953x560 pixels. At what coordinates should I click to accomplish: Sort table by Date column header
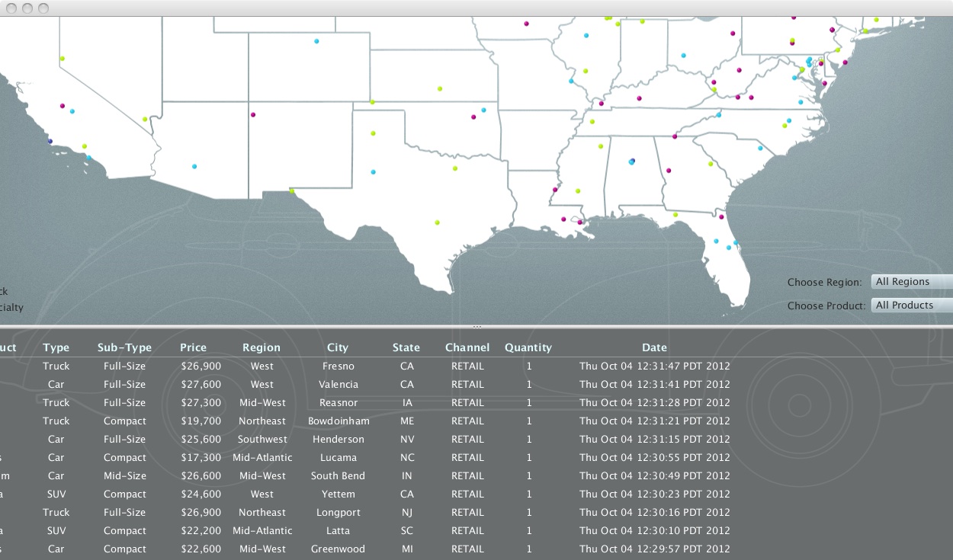pos(654,347)
